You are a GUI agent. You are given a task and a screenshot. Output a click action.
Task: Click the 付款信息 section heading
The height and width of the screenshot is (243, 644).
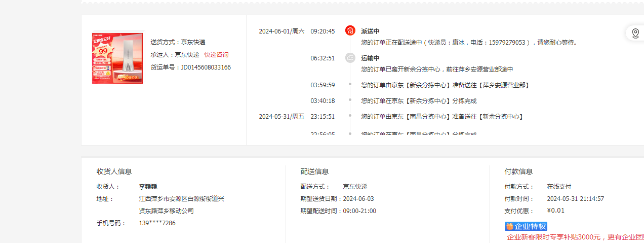[519, 171]
